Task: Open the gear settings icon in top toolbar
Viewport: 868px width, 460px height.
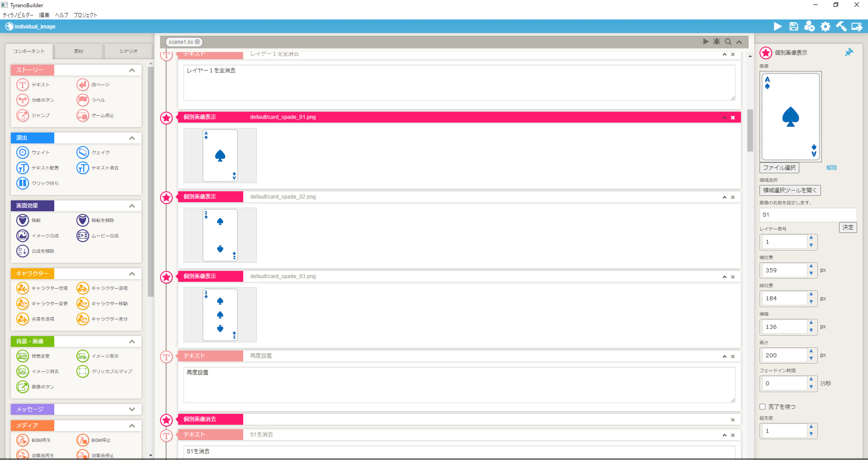Action: [826, 27]
